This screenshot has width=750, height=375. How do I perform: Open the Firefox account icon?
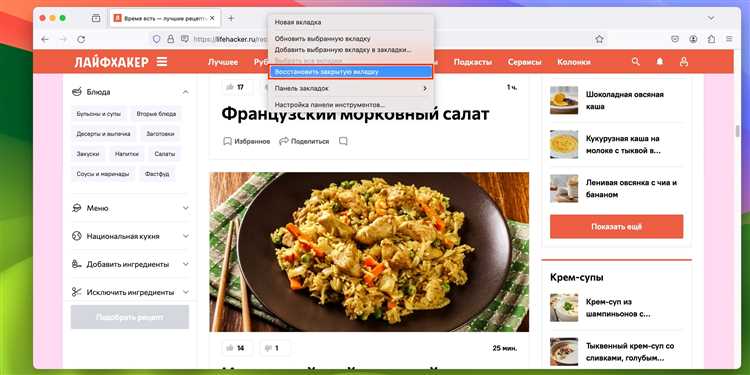[693, 39]
